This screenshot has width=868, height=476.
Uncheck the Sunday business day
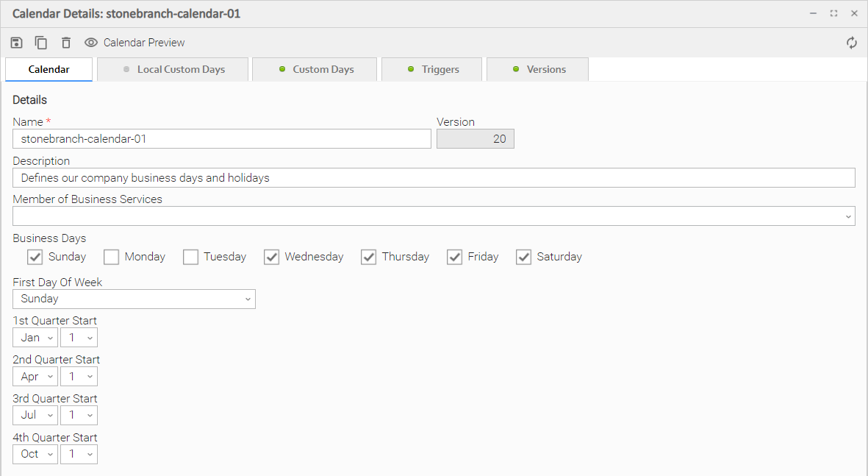click(x=35, y=257)
